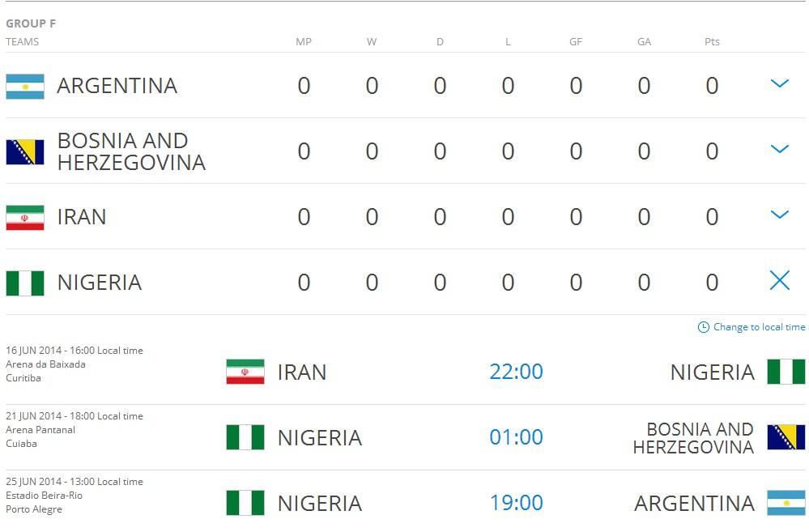
Task: Click Bosnia flag in 21 June match
Action: (x=786, y=437)
